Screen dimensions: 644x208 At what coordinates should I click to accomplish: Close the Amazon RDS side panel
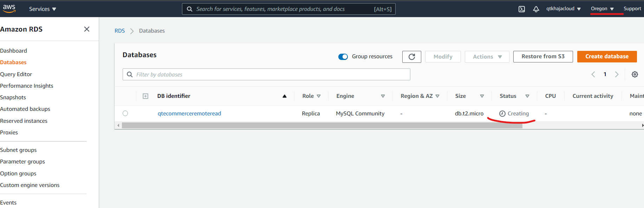[x=87, y=29]
